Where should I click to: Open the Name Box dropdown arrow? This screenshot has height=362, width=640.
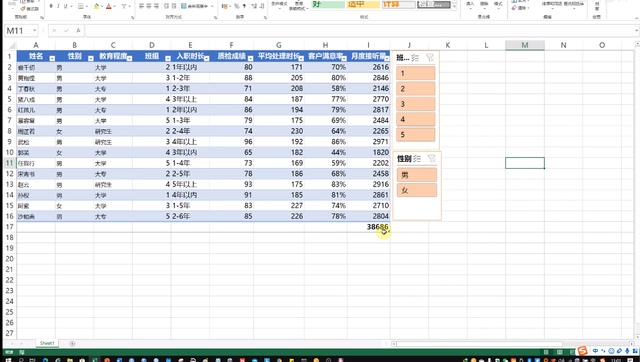pyautogui.click(x=35, y=31)
